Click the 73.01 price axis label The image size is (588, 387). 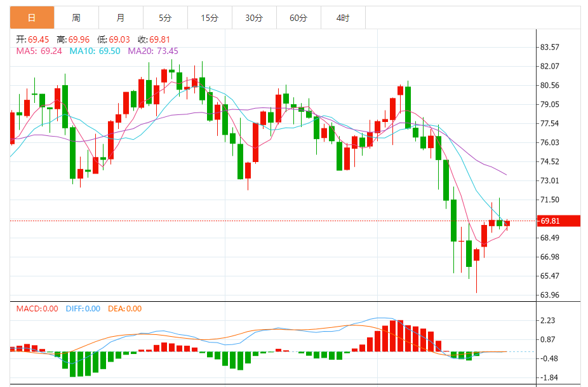tap(549, 180)
